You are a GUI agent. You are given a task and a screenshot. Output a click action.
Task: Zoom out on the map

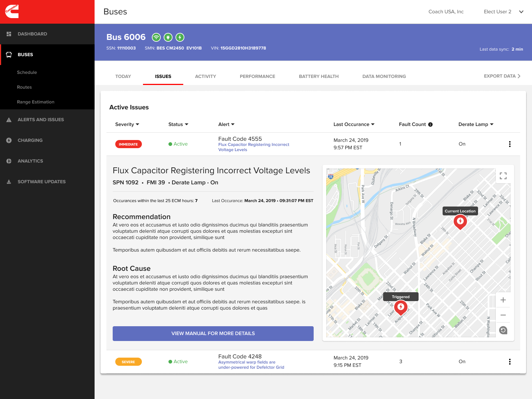click(503, 315)
